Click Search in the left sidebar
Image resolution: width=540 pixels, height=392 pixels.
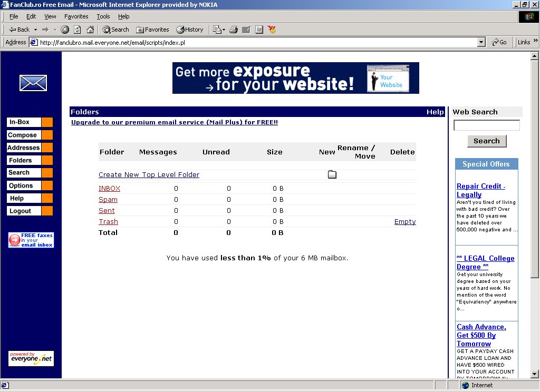pos(30,173)
